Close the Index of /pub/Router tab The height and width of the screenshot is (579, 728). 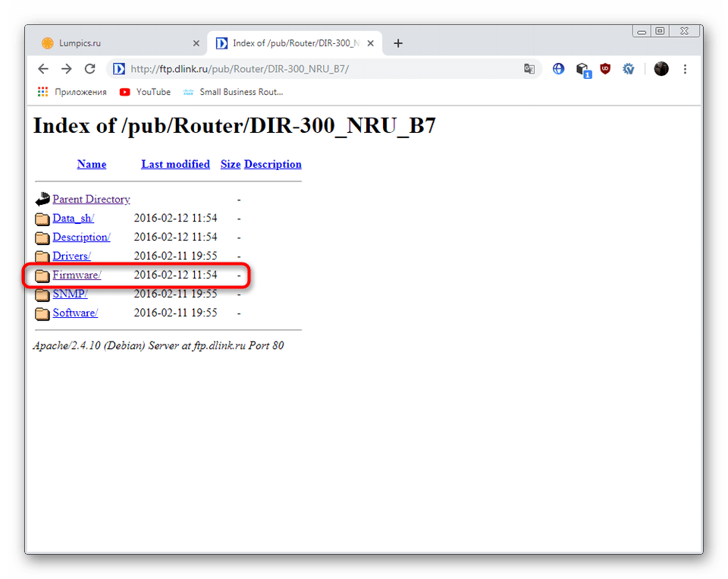click(x=371, y=43)
